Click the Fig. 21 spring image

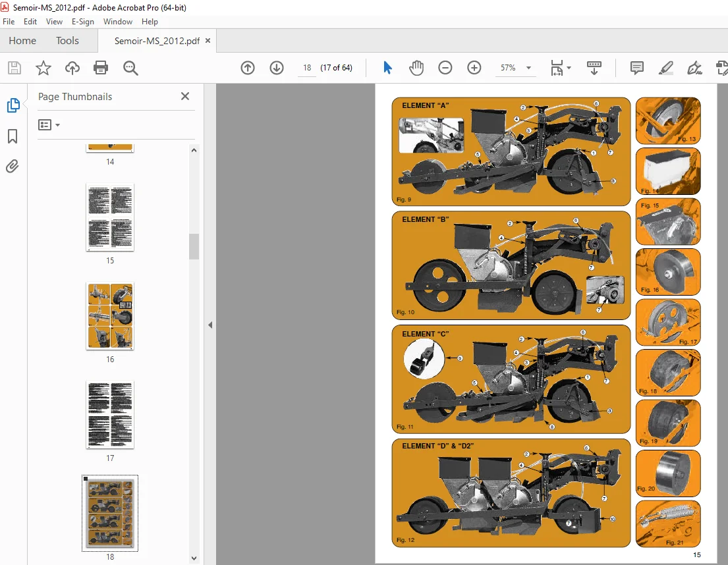tap(668, 524)
